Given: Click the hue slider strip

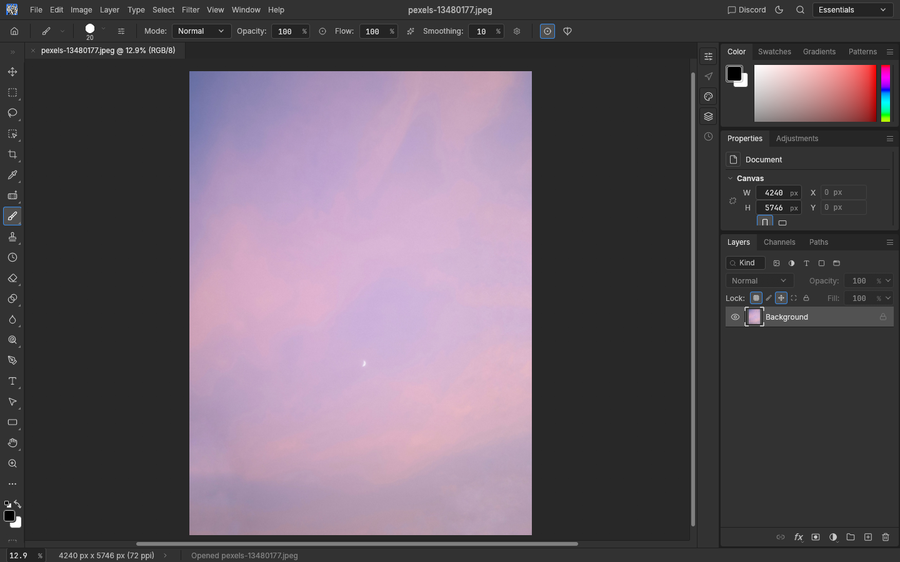Looking at the screenshot, I should click(x=886, y=93).
